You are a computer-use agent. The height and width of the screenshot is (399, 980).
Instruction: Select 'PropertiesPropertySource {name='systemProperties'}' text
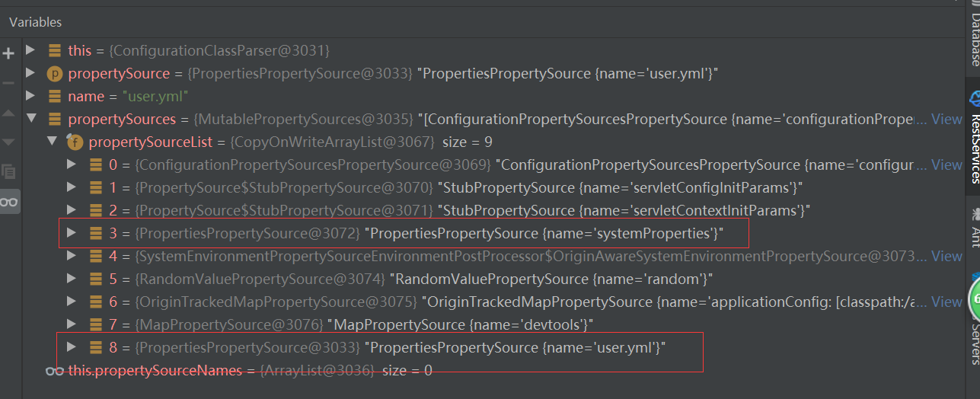(x=544, y=233)
